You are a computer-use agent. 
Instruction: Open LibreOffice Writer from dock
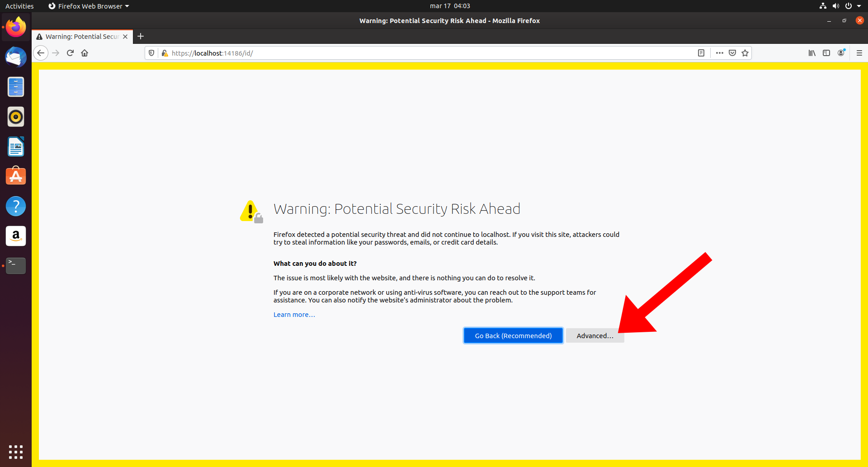tap(16, 146)
